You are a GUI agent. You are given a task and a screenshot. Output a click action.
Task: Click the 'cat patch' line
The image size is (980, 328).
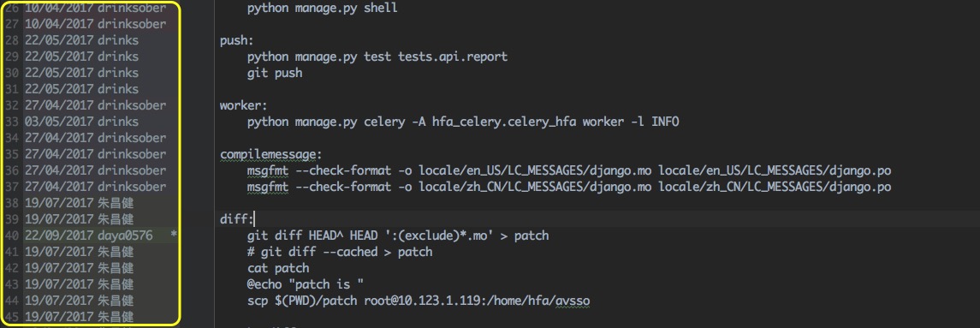277,268
